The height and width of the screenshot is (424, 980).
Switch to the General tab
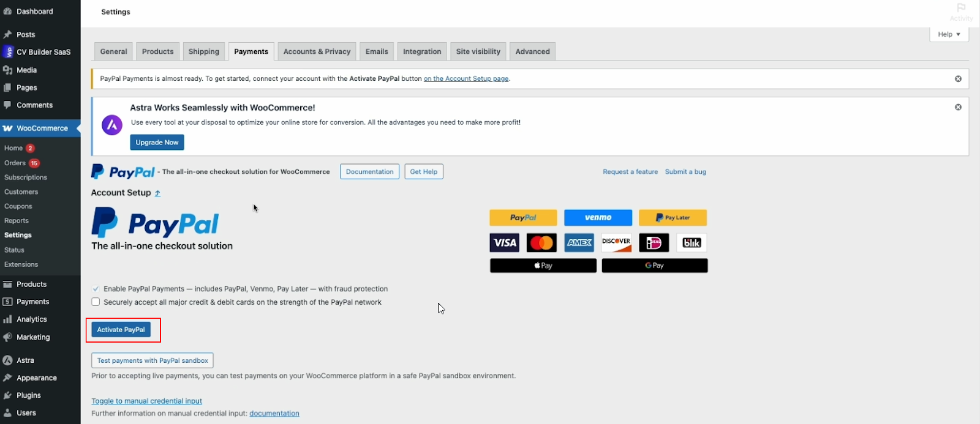coord(114,51)
